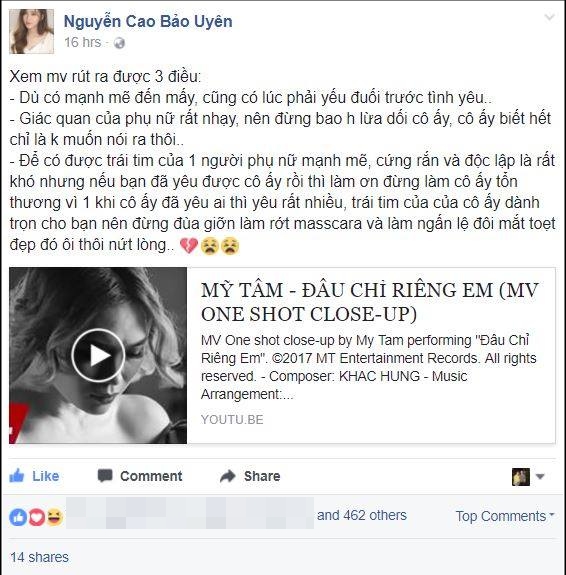Click the Comment speech bubble icon
The width and height of the screenshot is (566, 575).
point(105,476)
